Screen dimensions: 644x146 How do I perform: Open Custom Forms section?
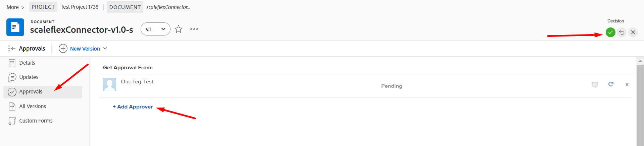tap(36, 121)
